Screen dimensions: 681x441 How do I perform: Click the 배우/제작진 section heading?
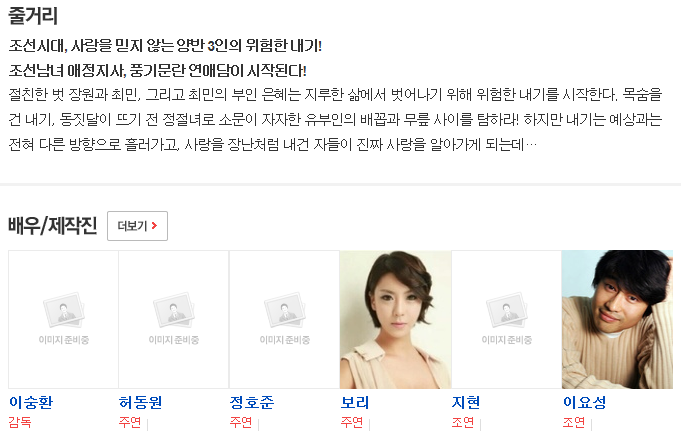pyautogui.click(x=53, y=225)
